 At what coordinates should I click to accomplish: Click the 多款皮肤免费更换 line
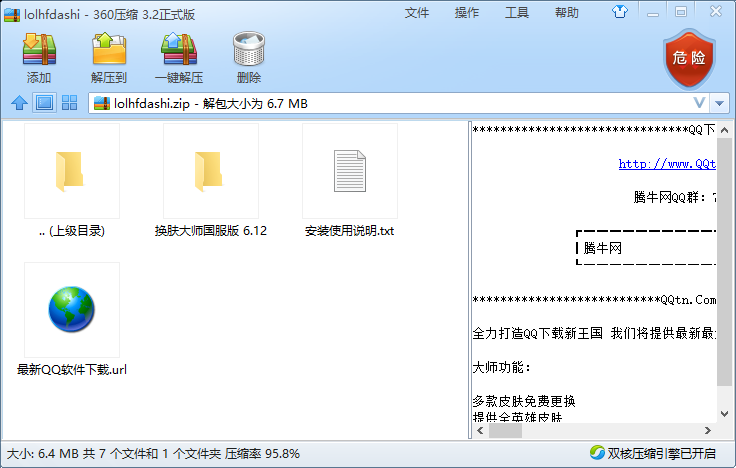524,401
